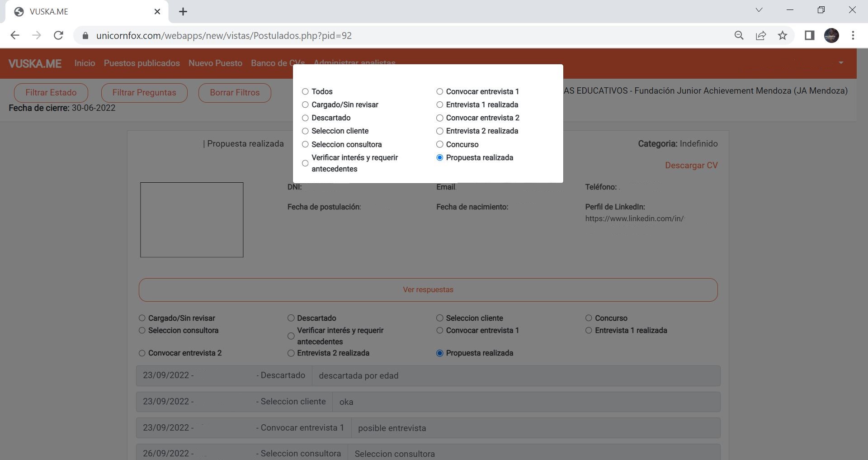Open Filtrar Estado filter options
The image size is (868, 460).
51,93
